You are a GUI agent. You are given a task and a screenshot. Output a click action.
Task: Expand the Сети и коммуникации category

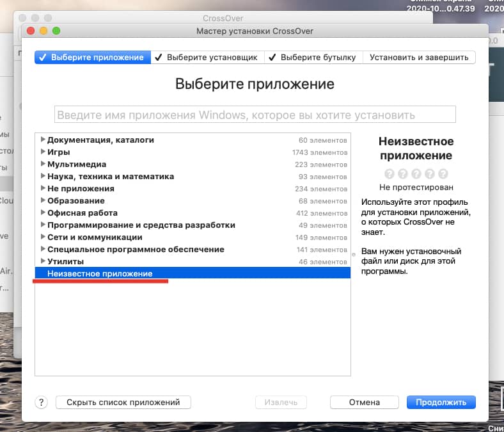[x=43, y=237]
